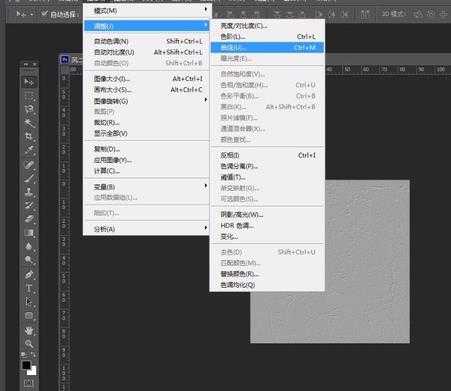Click the swap foreground/background colors icon

tap(34, 355)
